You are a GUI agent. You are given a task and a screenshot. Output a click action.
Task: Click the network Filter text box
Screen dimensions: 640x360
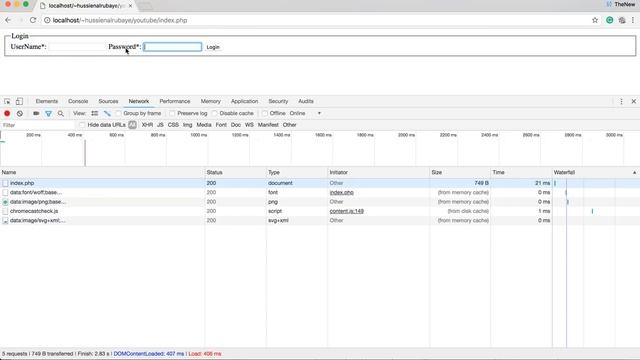coord(38,125)
